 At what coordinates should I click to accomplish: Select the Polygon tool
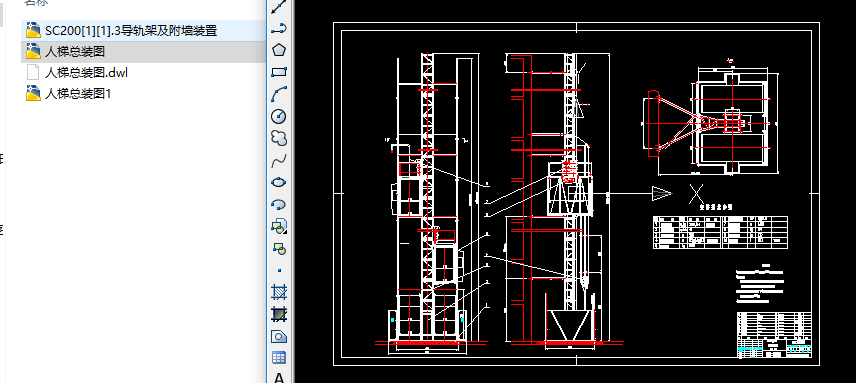(x=279, y=50)
